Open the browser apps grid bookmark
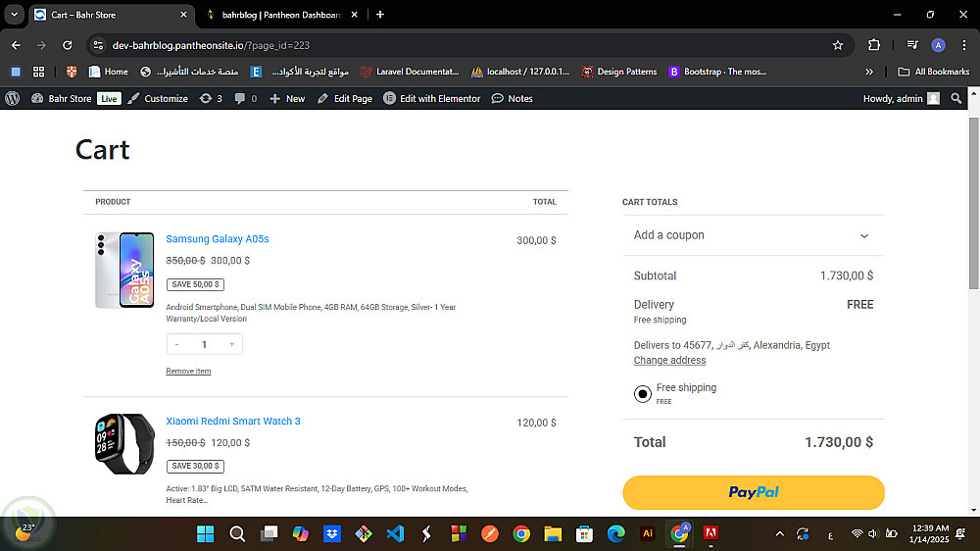Screen dimensions: 980x551 point(39,72)
